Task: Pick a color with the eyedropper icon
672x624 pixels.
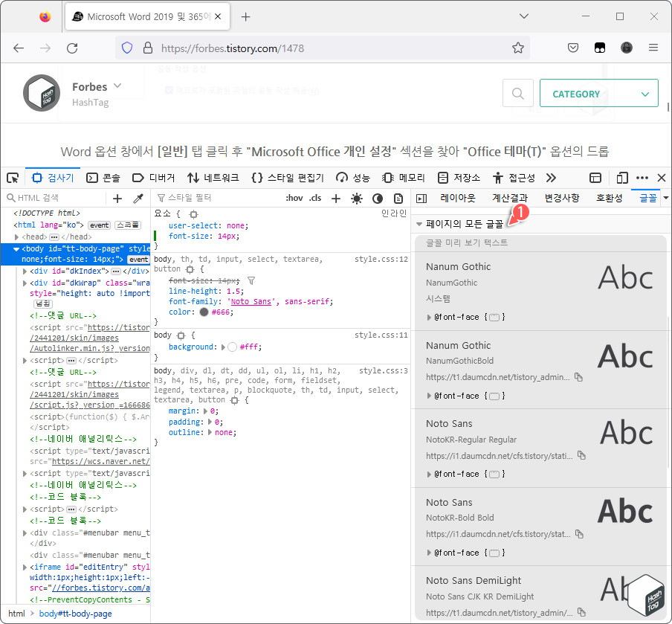Action: point(138,198)
